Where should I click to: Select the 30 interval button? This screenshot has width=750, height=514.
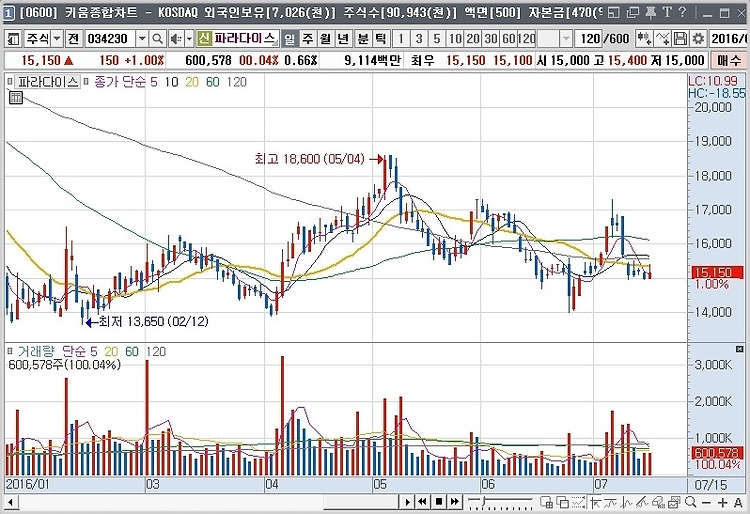click(x=491, y=38)
